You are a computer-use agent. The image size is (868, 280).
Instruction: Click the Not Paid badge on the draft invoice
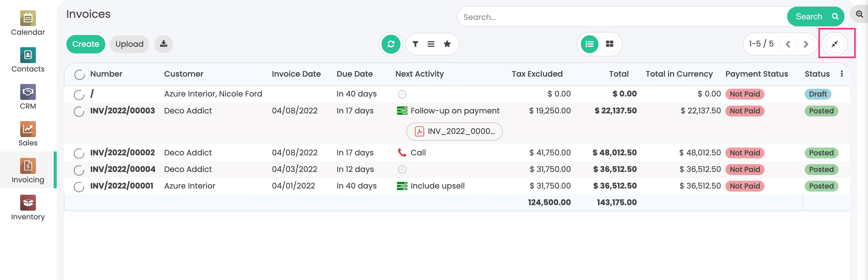[744, 94]
